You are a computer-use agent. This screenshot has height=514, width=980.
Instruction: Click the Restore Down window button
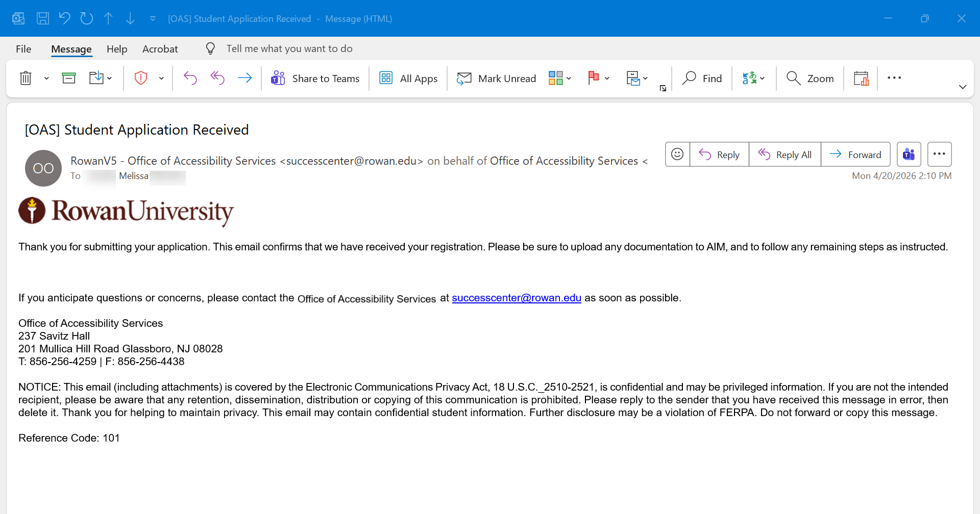pyautogui.click(x=925, y=18)
